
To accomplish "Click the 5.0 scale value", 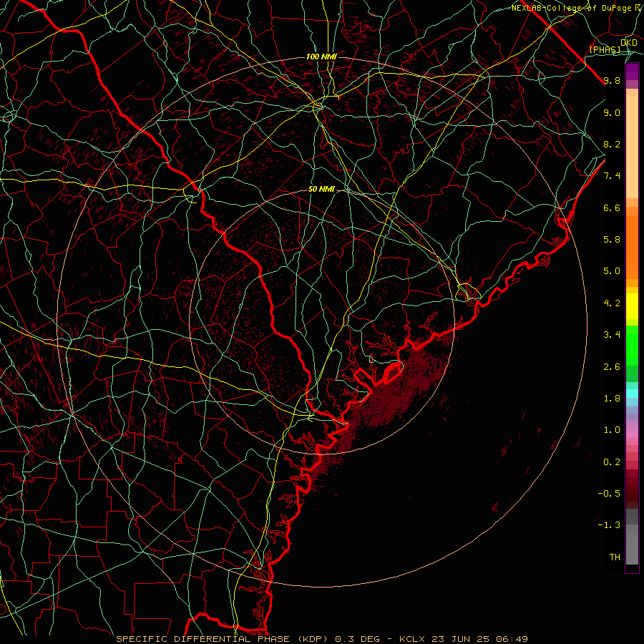I will coord(612,271).
